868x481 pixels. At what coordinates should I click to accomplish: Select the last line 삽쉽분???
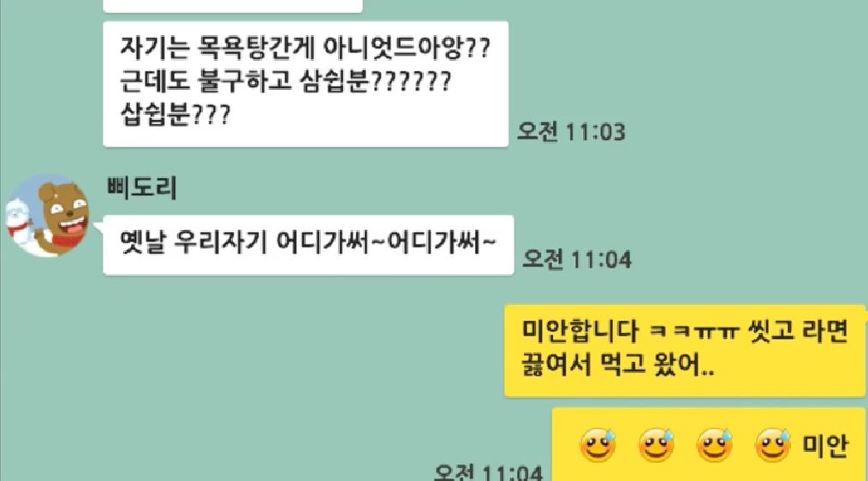click(x=175, y=116)
